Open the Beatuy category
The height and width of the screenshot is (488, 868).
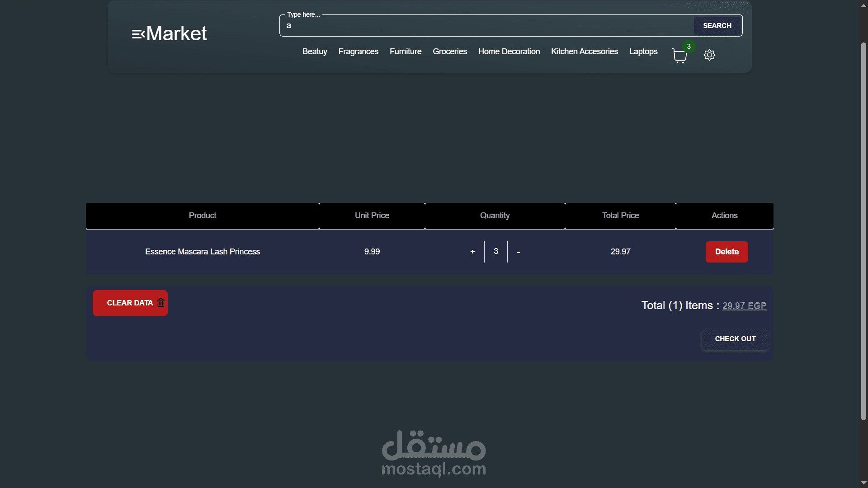click(315, 52)
